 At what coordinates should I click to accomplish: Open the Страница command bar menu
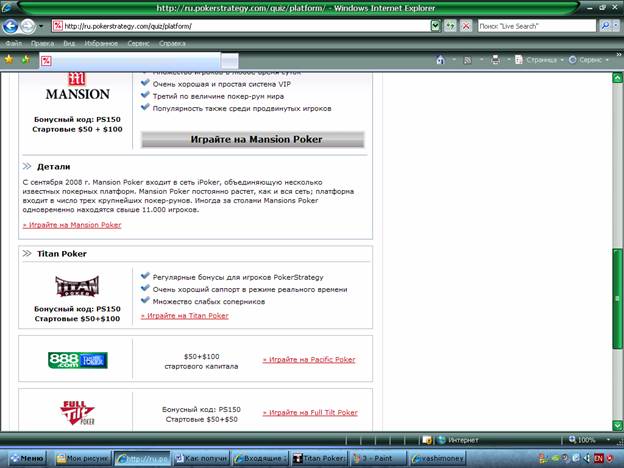tap(539, 60)
